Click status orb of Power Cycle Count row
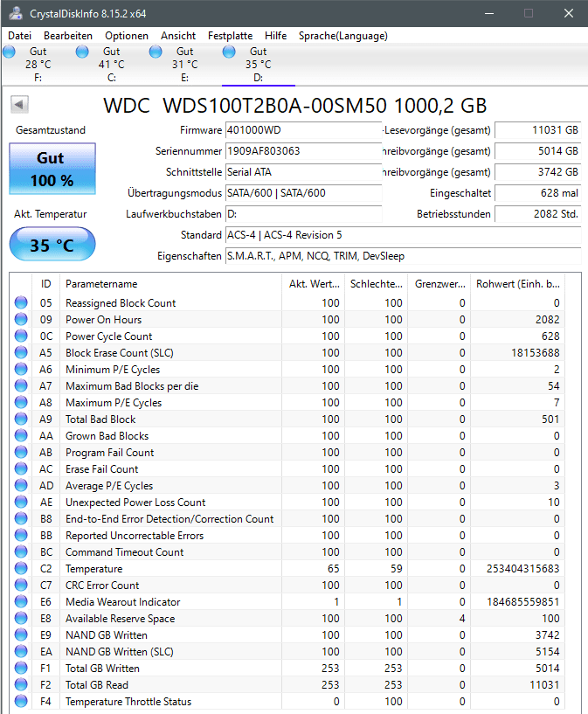Viewport: 588px width, 714px height. click(x=21, y=336)
